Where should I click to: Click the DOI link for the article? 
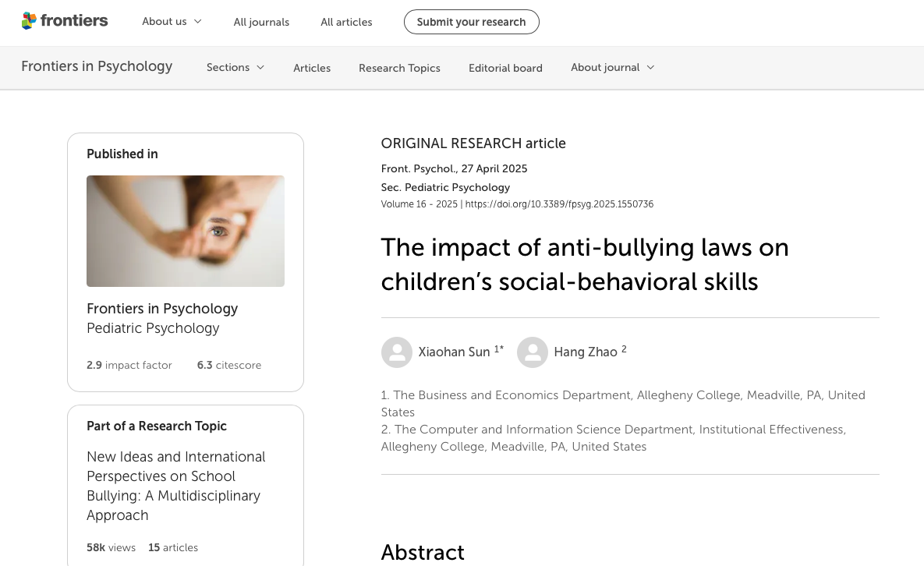pyautogui.click(x=559, y=204)
